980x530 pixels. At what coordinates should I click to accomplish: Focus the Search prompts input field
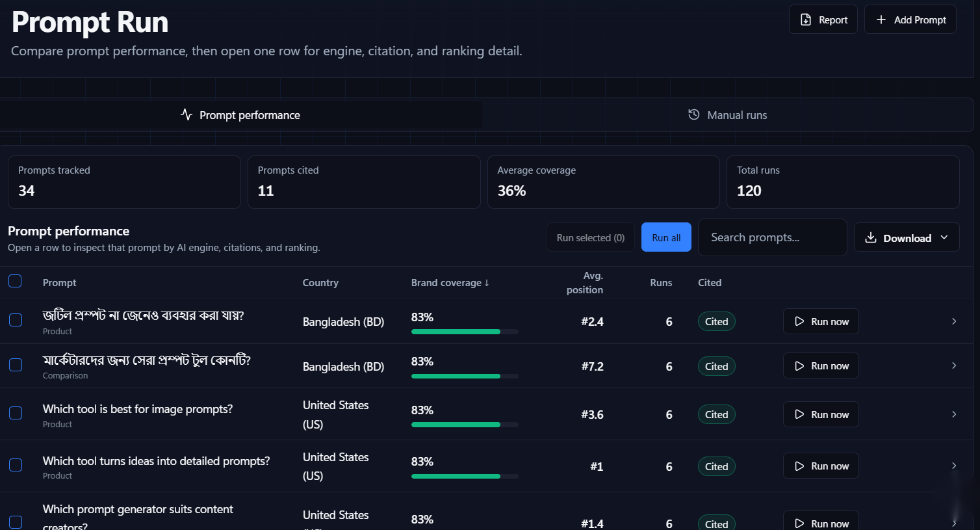[772, 237]
